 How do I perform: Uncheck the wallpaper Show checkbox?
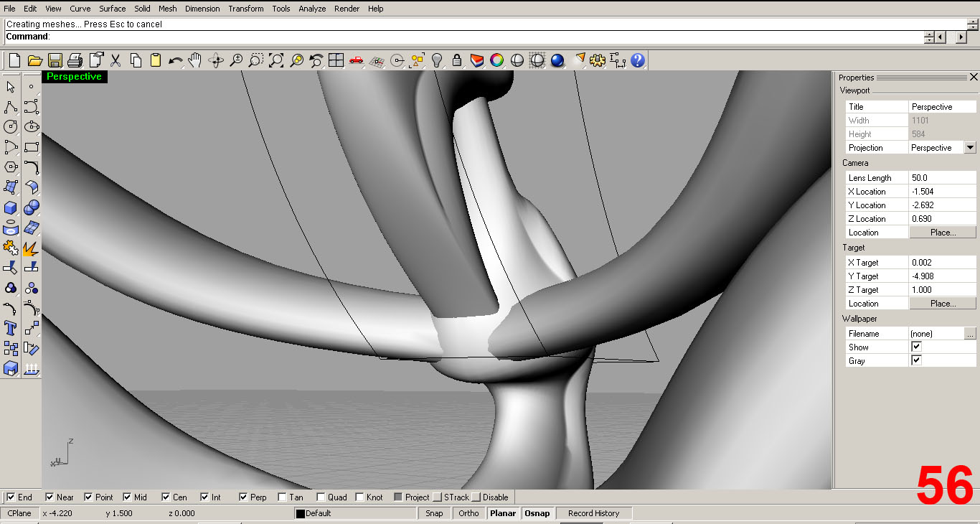[916, 347]
